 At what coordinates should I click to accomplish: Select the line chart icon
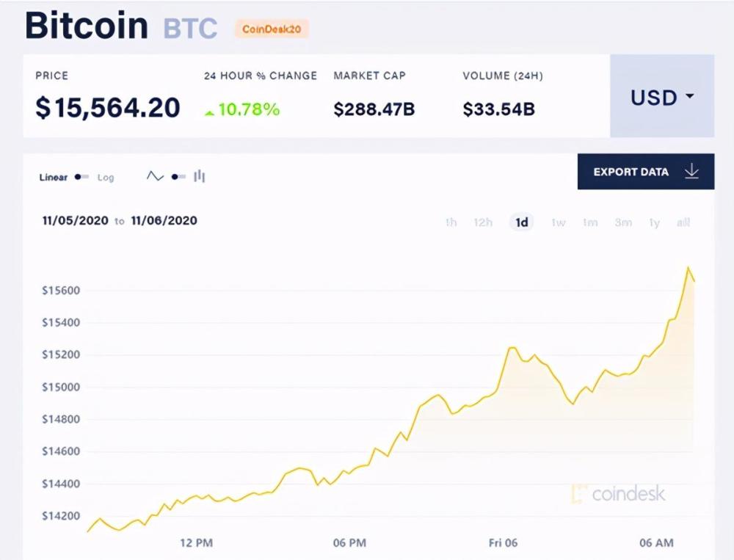coord(155,176)
